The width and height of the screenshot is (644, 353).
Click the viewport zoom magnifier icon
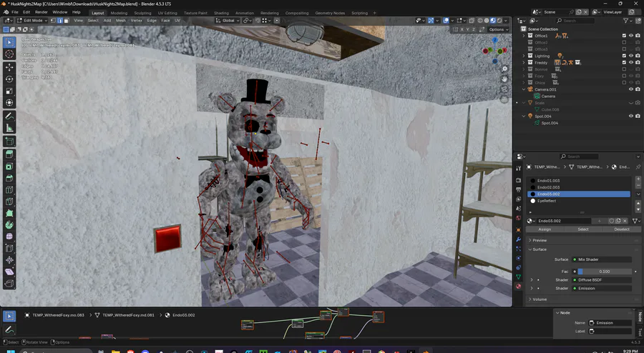(x=504, y=69)
